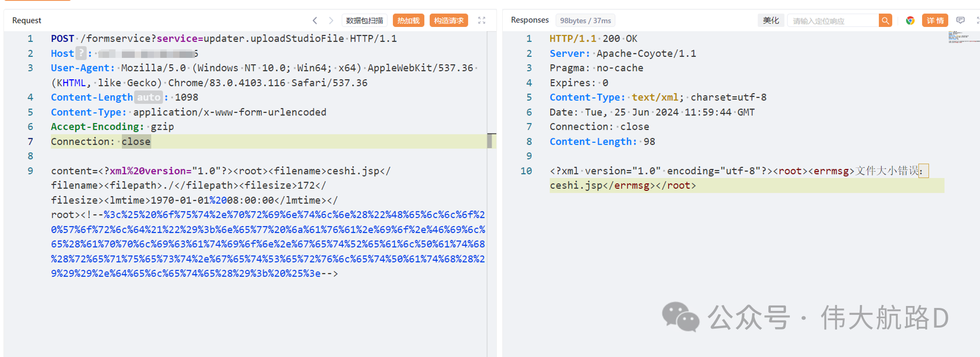Click the Request editor vertical scrollbar handle
The height and width of the screenshot is (357, 980).
[x=490, y=141]
